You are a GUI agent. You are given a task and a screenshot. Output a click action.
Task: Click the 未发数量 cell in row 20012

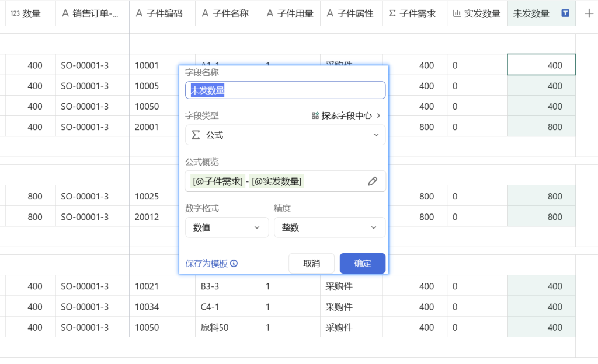coord(541,216)
